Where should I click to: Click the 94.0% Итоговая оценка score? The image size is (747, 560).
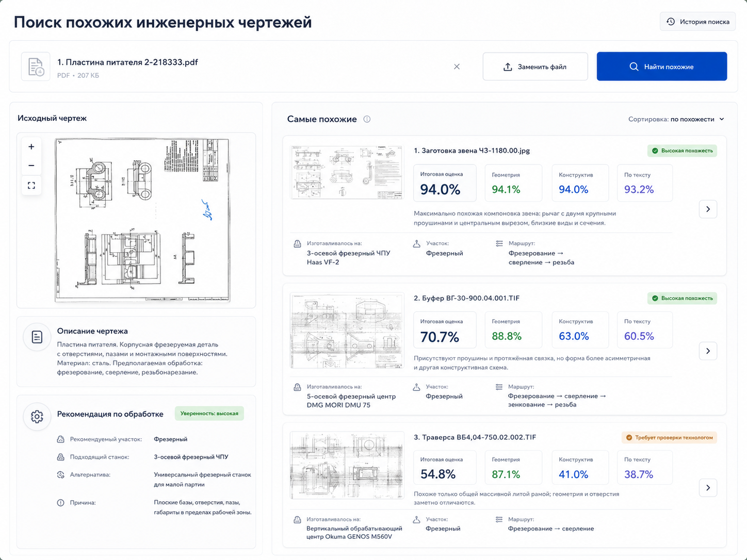(x=445, y=183)
